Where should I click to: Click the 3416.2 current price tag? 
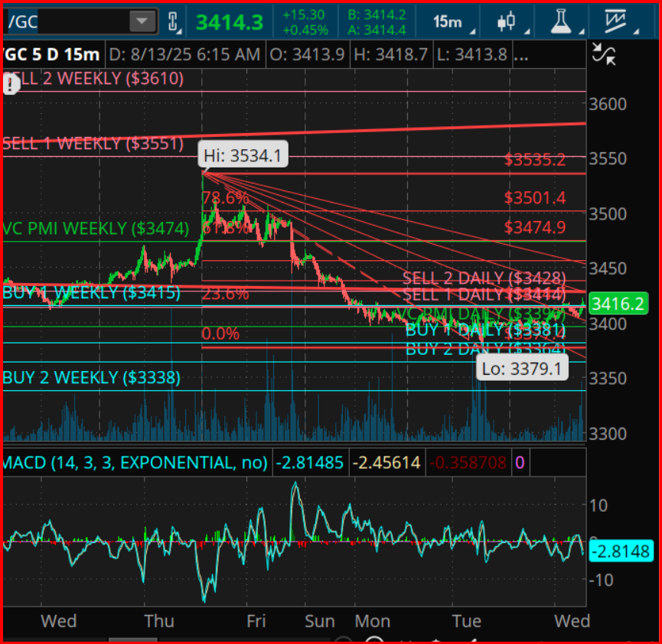[x=618, y=304]
